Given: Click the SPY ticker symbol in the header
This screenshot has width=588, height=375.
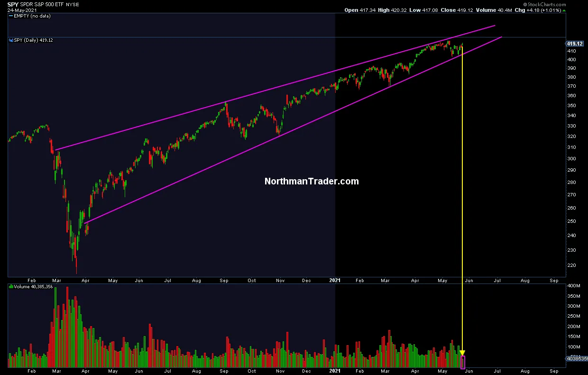Looking at the screenshot, I should (12, 4).
